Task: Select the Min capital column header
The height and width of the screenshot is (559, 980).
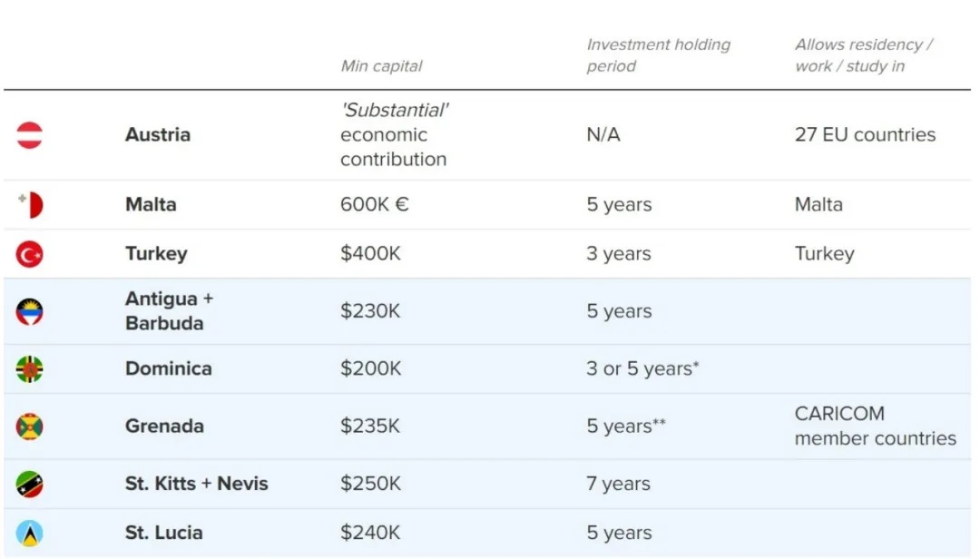Action: pyautogui.click(x=381, y=66)
